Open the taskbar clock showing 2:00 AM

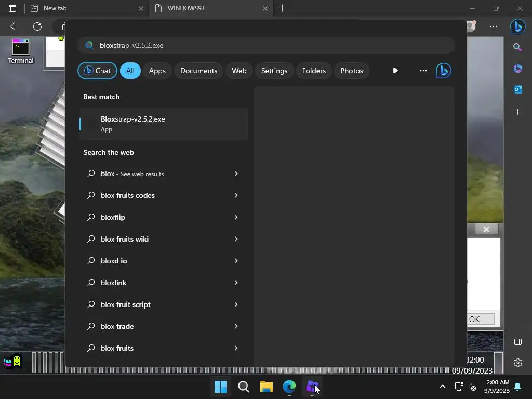497,387
